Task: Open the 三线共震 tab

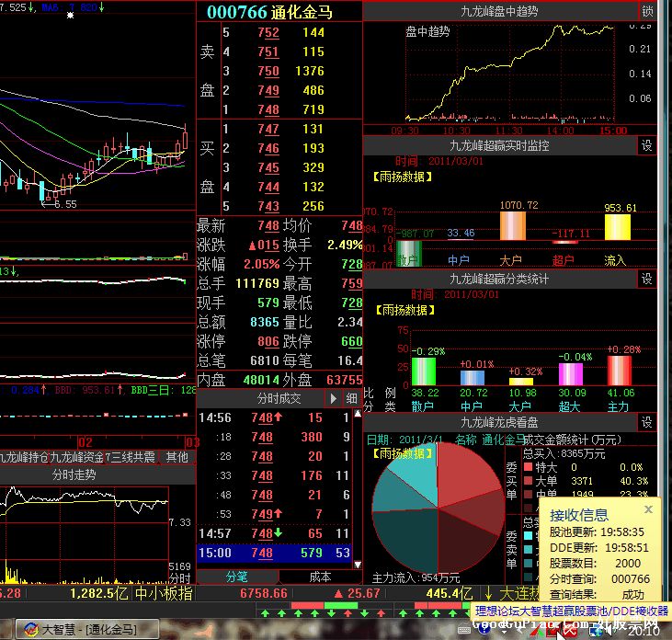Action: (x=131, y=457)
